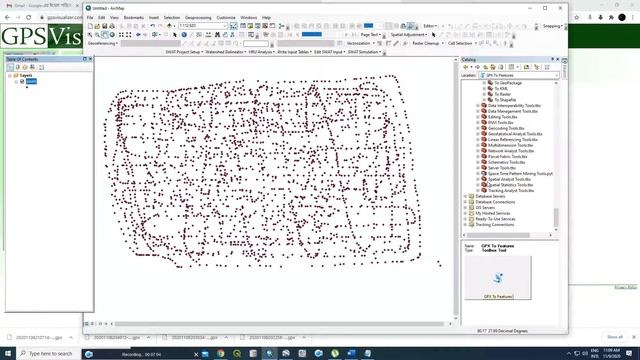Open the Georeferencing dropdown

coord(103,44)
